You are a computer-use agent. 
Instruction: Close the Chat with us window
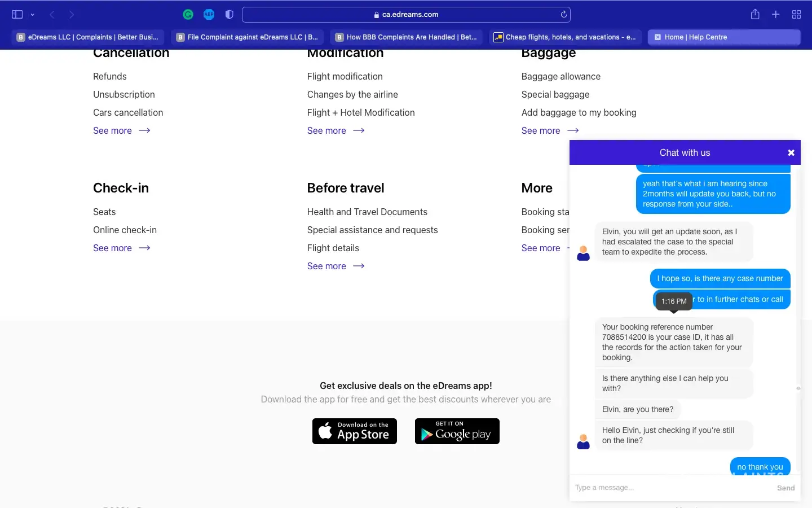(791, 153)
